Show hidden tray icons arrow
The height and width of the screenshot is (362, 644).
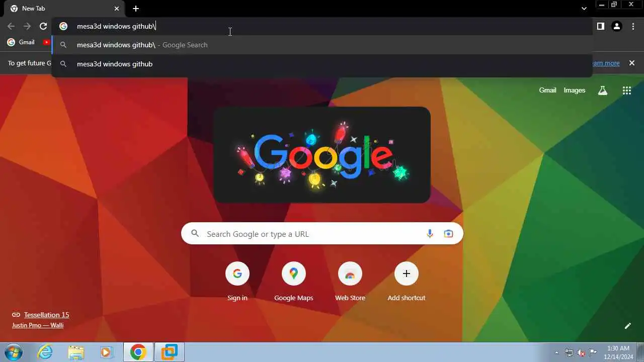coord(556,352)
